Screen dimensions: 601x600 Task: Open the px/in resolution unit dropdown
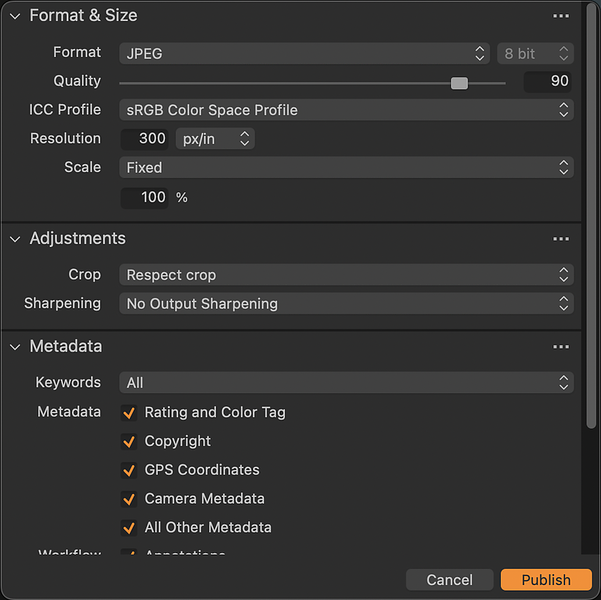(215, 138)
